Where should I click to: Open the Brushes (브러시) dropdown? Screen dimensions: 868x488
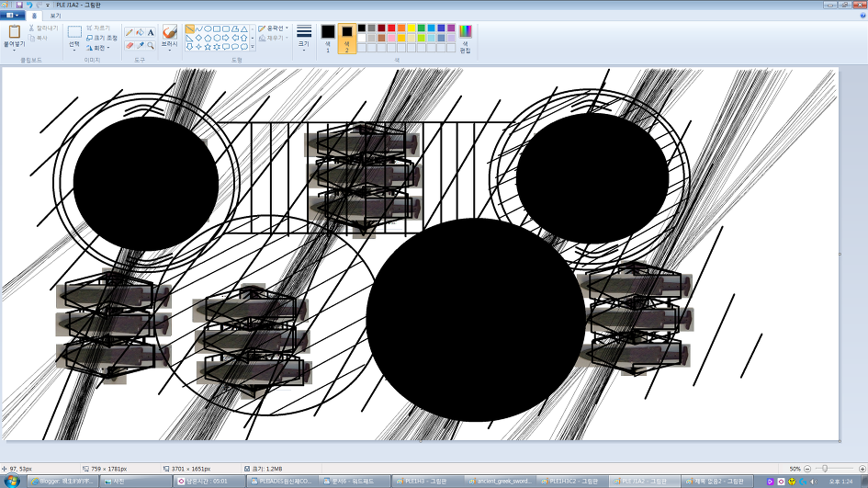tap(169, 37)
